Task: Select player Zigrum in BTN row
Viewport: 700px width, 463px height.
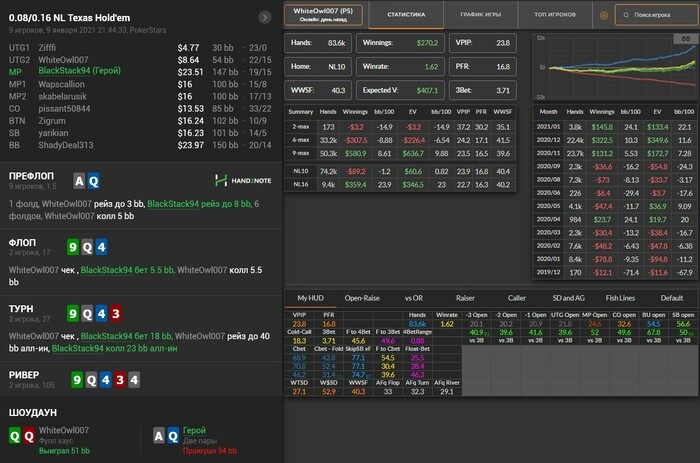Action: point(52,121)
